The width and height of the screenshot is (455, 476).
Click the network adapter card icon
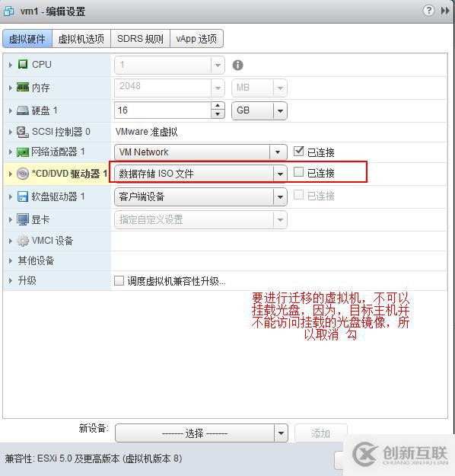click(x=23, y=152)
